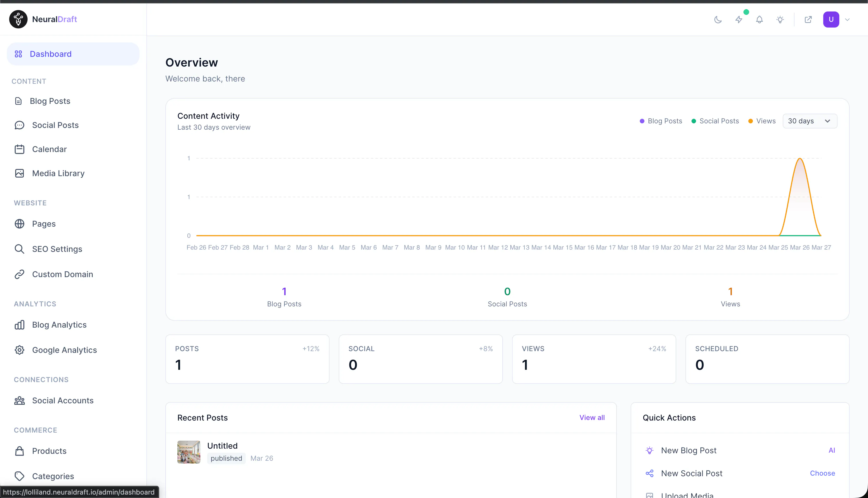Open the SOCIAL stat card
Image resolution: width=868 pixels, height=498 pixels.
coord(421,359)
